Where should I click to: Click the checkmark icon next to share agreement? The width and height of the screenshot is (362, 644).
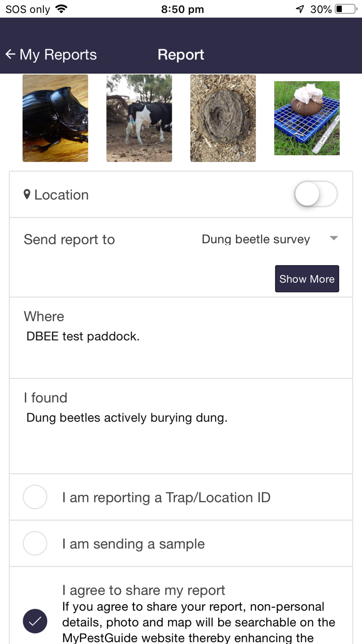pyautogui.click(x=35, y=621)
